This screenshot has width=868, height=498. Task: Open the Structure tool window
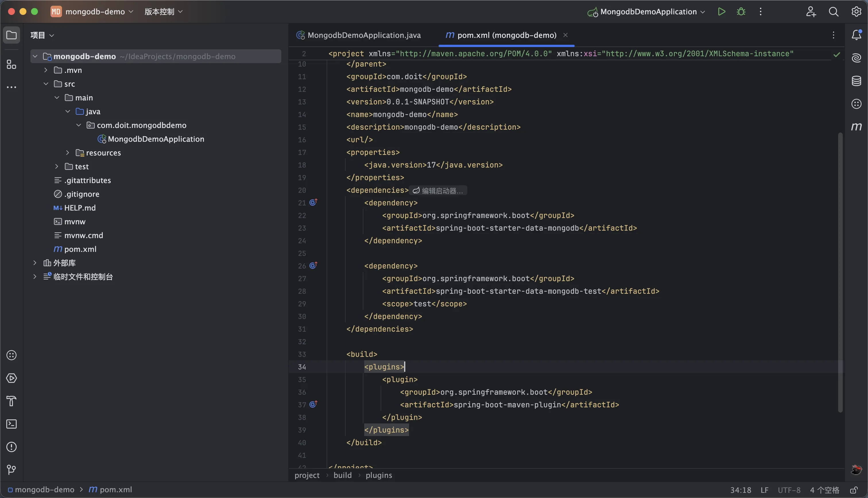(12, 64)
